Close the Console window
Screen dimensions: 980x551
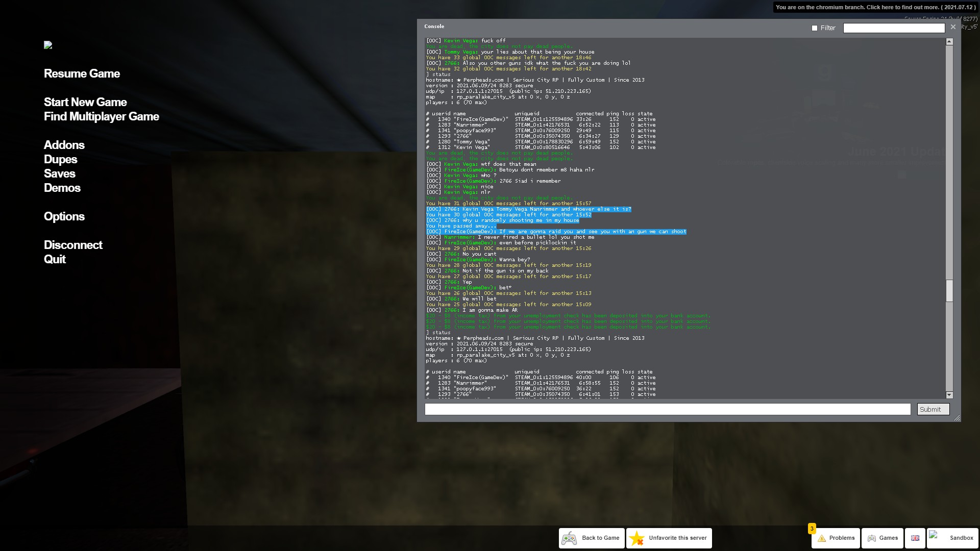(953, 27)
